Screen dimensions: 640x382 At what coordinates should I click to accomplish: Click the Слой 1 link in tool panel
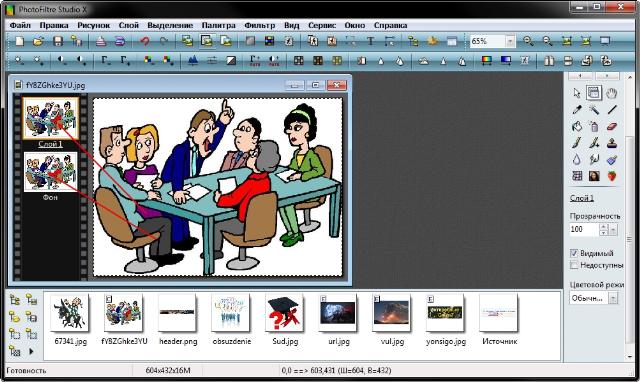(x=582, y=198)
